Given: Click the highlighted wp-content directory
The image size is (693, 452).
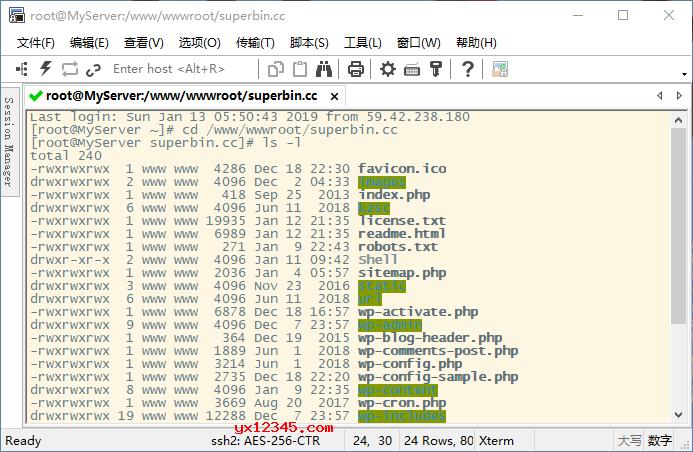Looking at the screenshot, I should click(x=398, y=390).
